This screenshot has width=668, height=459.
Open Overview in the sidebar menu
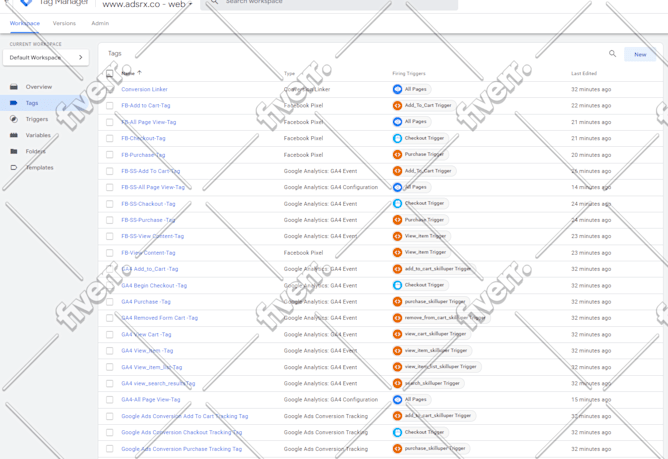pyautogui.click(x=39, y=87)
